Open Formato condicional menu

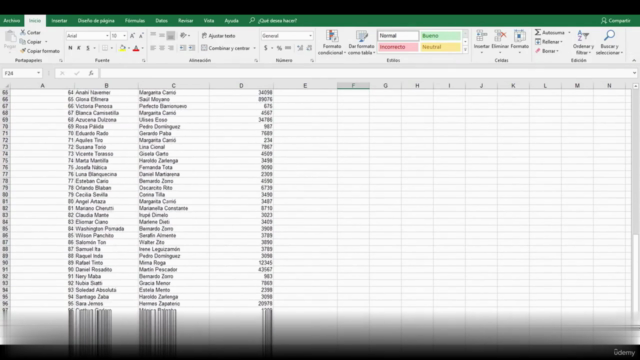click(x=332, y=42)
